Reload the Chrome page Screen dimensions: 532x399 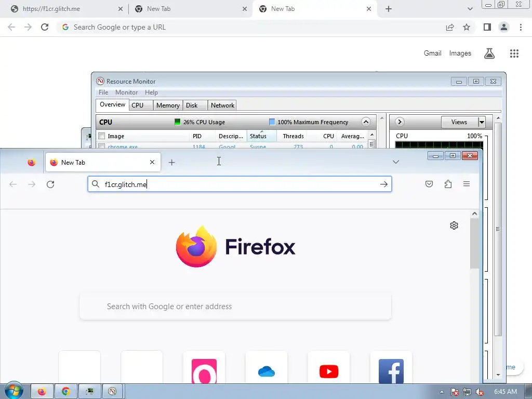point(45,27)
